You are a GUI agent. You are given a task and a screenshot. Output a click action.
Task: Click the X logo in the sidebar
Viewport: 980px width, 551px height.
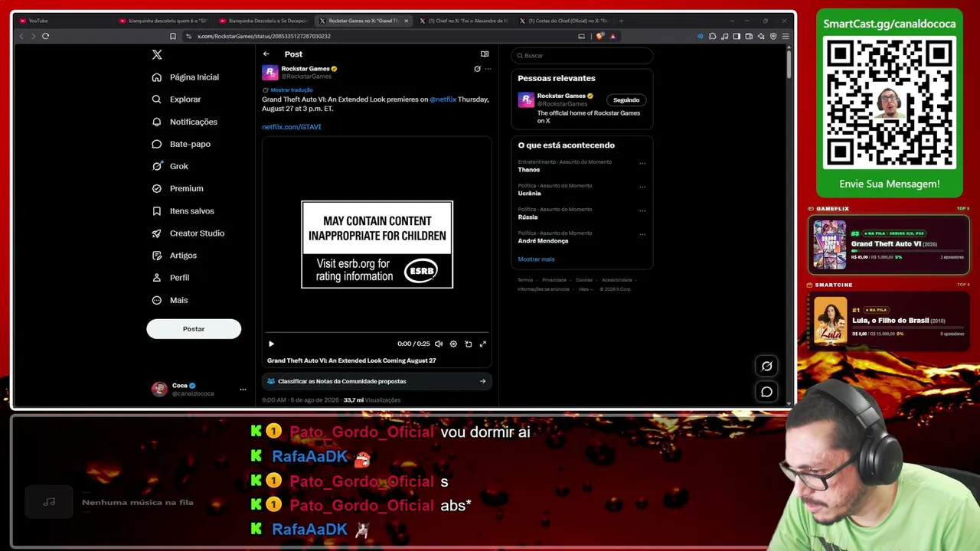(x=157, y=54)
